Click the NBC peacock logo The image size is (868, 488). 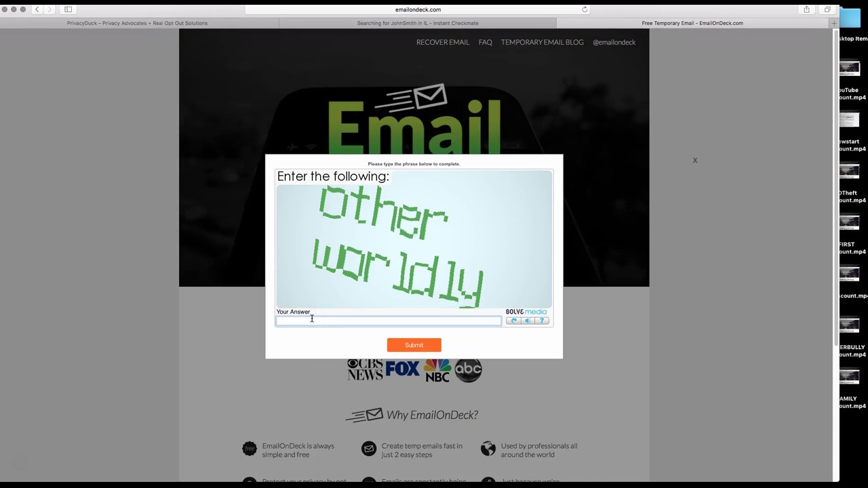tap(437, 370)
